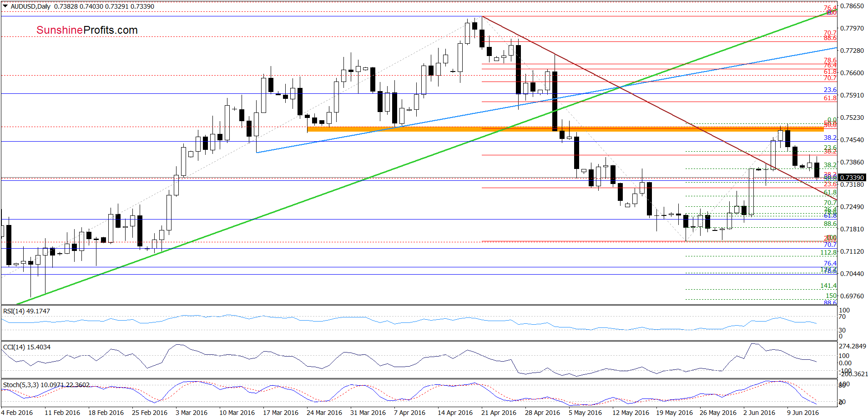Click the CCI(14) 15.4034 indicator label
Screen dimensions: 868x419
coord(27,347)
